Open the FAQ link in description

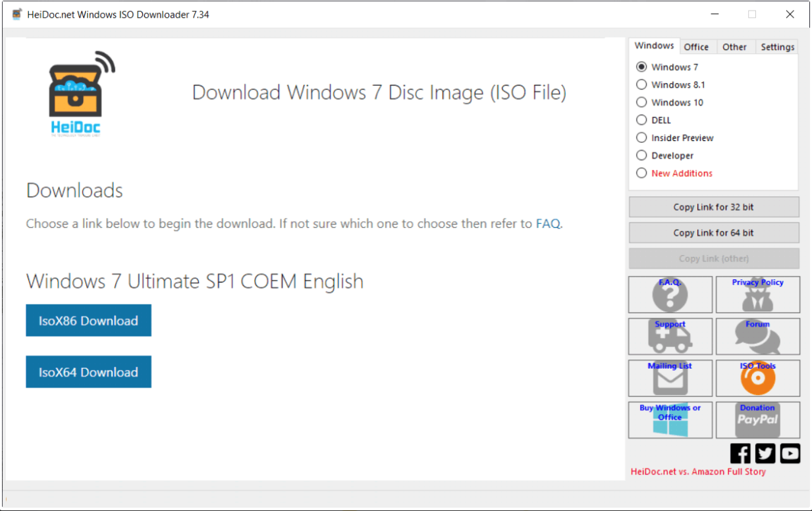(548, 224)
